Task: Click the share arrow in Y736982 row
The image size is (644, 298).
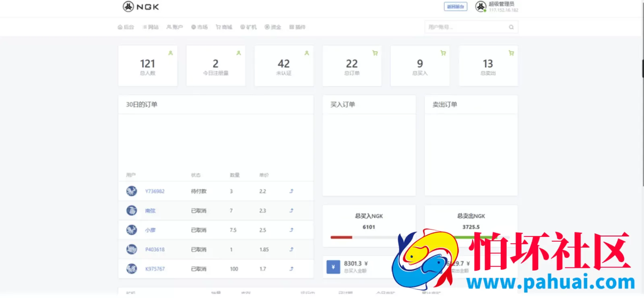Action: (291, 191)
